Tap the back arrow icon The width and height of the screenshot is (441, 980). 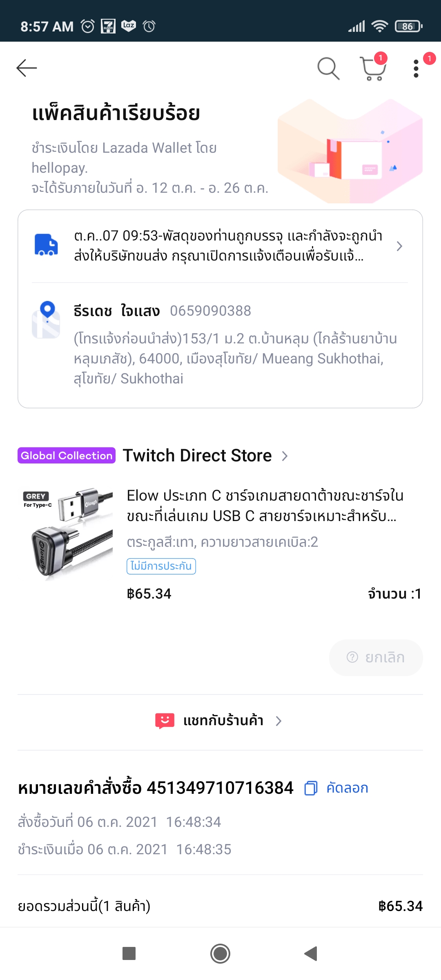(x=27, y=68)
